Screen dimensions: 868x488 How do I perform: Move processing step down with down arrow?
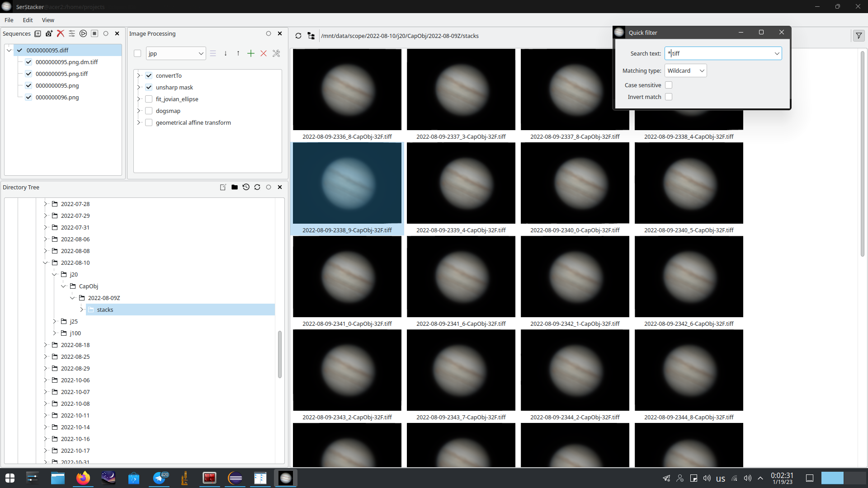226,53
